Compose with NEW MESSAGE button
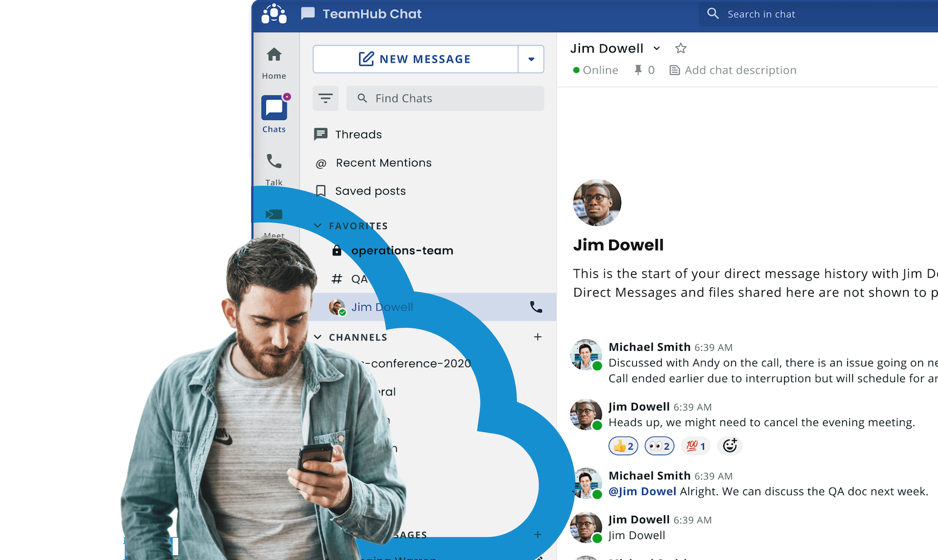The width and height of the screenshot is (938, 560). pyautogui.click(x=415, y=59)
